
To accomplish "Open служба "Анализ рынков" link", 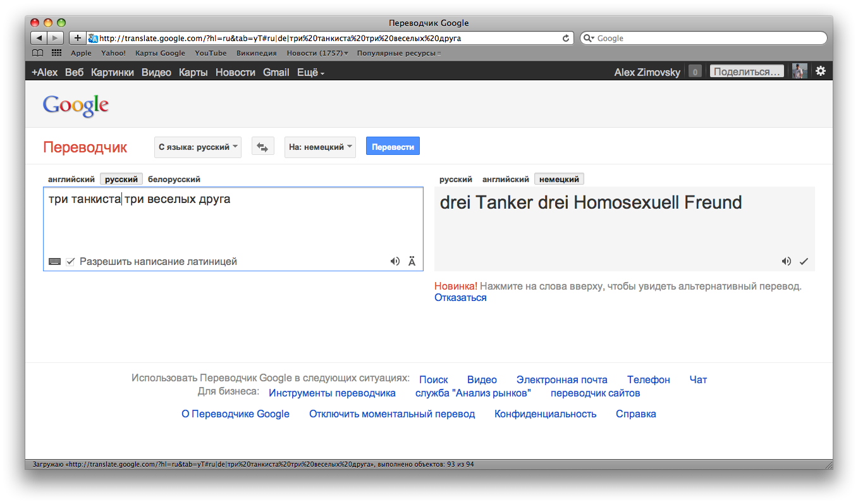I will click(x=473, y=393).
